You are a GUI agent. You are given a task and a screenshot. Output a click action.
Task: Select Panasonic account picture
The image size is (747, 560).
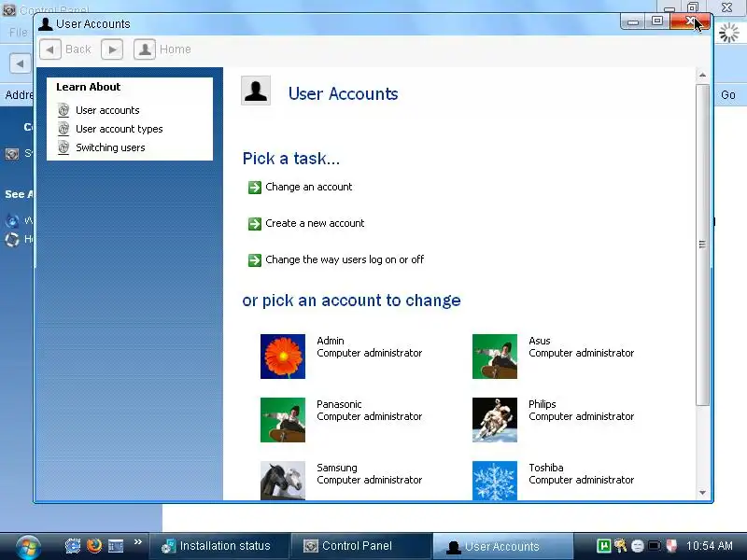pyautogui.click(x=283, y=420)
